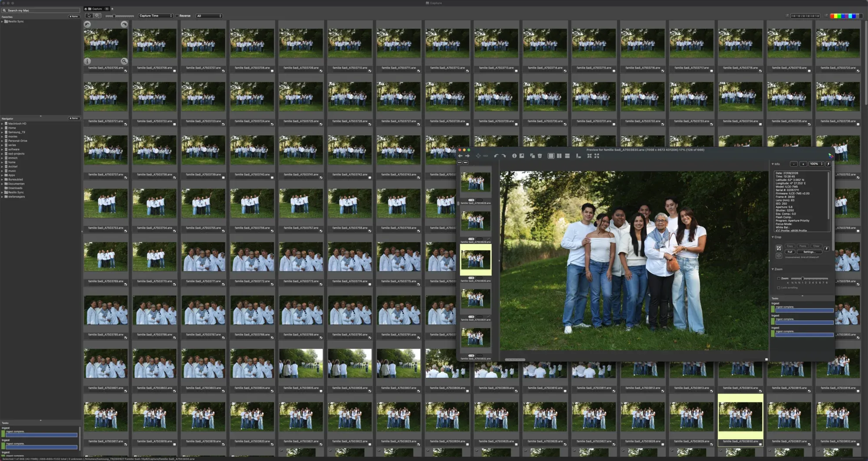
Task: Rotate first thumbnail A7503705 clockwise
Action: [124, 24]
